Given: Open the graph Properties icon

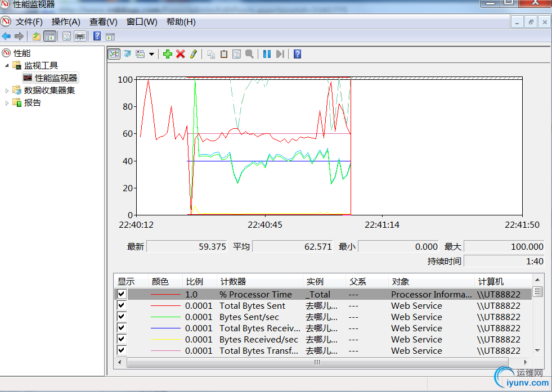Looking at the screenshot, I should click(x=236, y=54).
